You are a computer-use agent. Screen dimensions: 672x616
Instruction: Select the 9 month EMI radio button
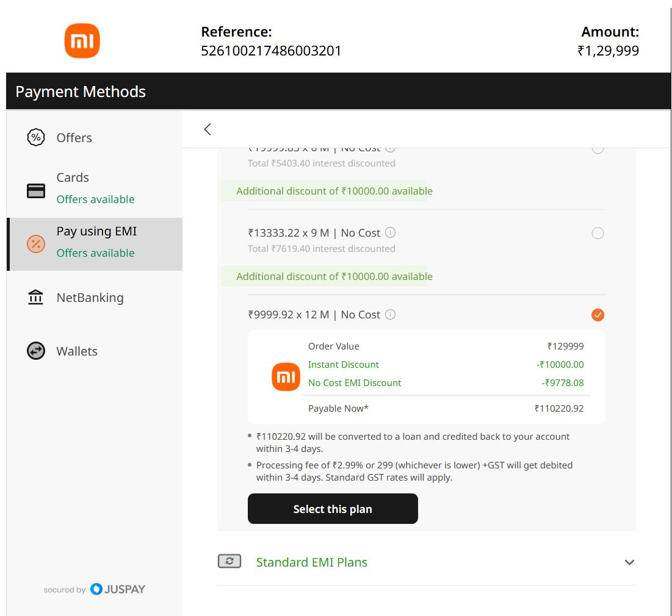click(x=598, y=233)
